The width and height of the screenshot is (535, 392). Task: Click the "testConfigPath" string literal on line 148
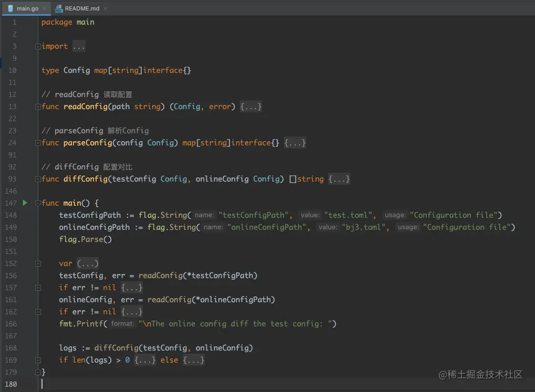(x=254, y=215)
